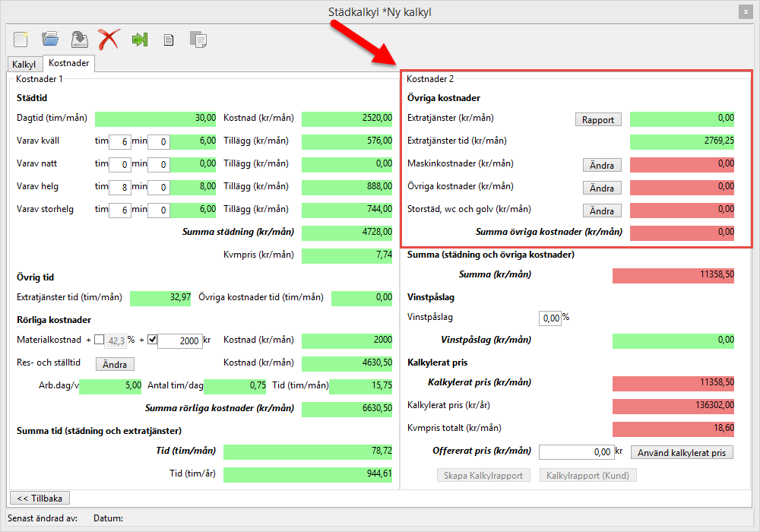Click Ändra next to Maskinkostnader
The image size is (760, 532).
coord(602,165)
